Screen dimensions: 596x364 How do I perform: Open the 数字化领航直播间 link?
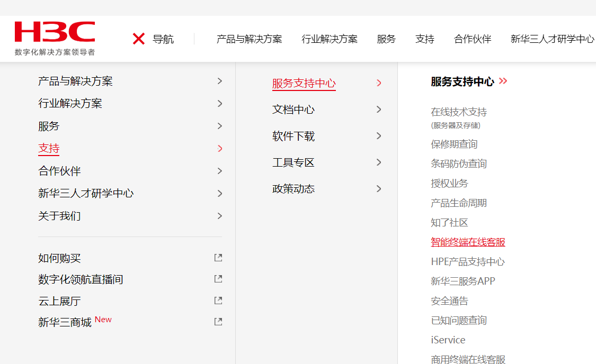click(x=81, y=279)
